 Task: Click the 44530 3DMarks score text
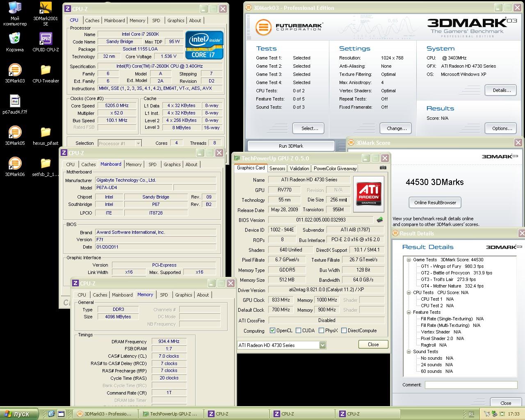click(434, 182)
